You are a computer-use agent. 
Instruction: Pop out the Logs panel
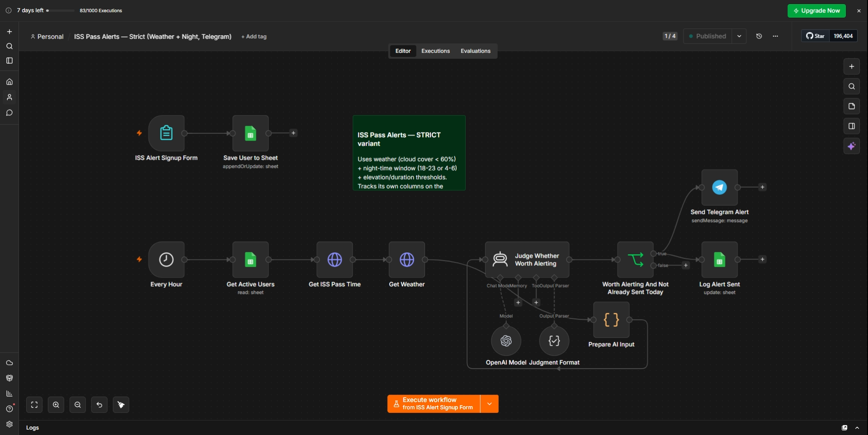tap(844, 428)
